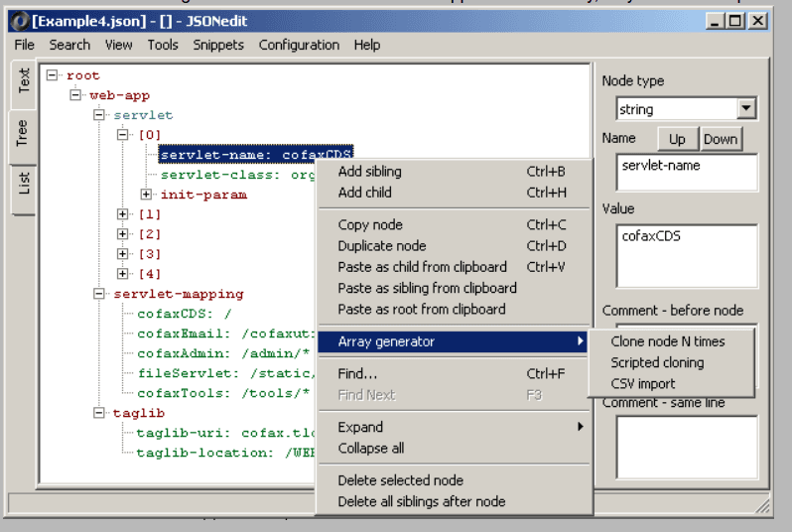Select the cofaxTools: /tools/* node
Screen dimensions: 792x532
coord(223,393)
